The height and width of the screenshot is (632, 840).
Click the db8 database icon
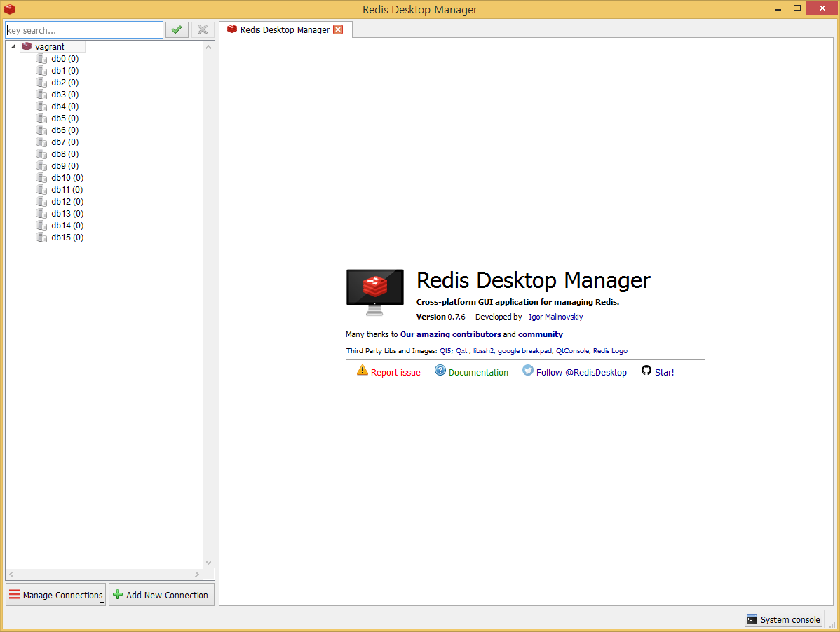tap(41, 153)
